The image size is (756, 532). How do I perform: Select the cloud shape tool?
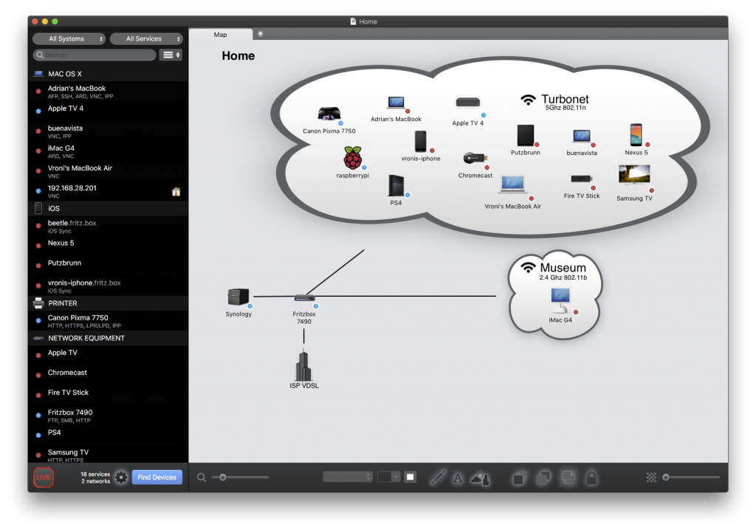[x=481, y=477]
